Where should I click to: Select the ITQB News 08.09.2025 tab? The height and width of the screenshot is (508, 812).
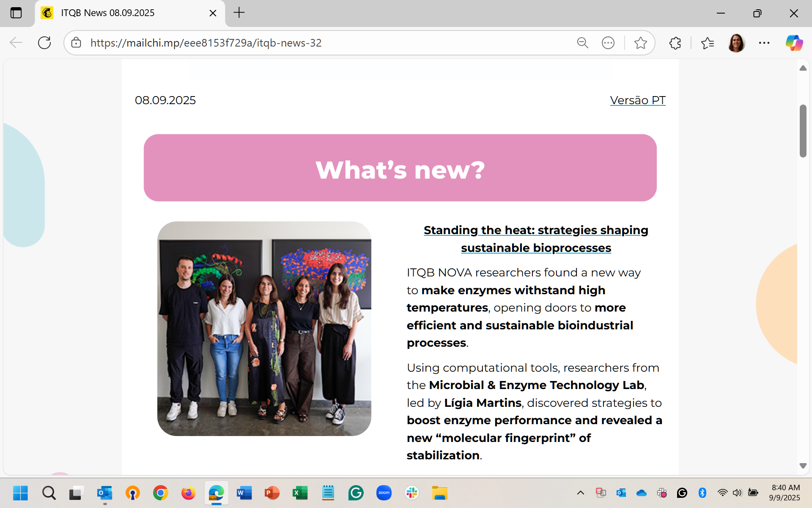(108, 13)
